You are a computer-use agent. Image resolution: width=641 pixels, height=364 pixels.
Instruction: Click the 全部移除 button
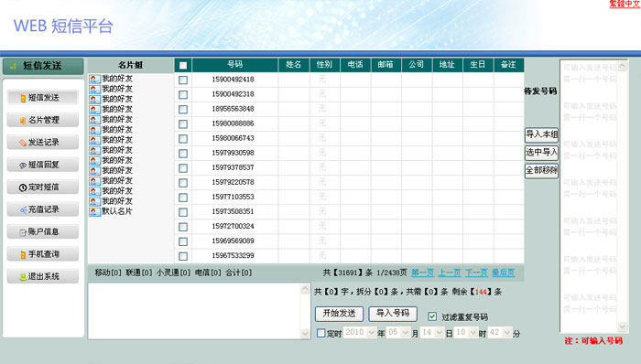541,171
